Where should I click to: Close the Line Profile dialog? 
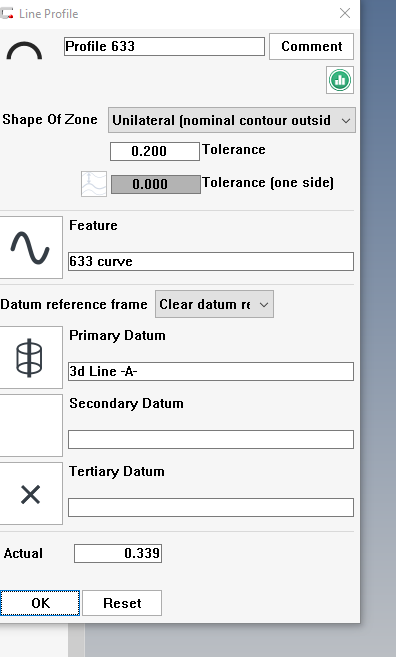pyautogui.click(x=345, y=13)
